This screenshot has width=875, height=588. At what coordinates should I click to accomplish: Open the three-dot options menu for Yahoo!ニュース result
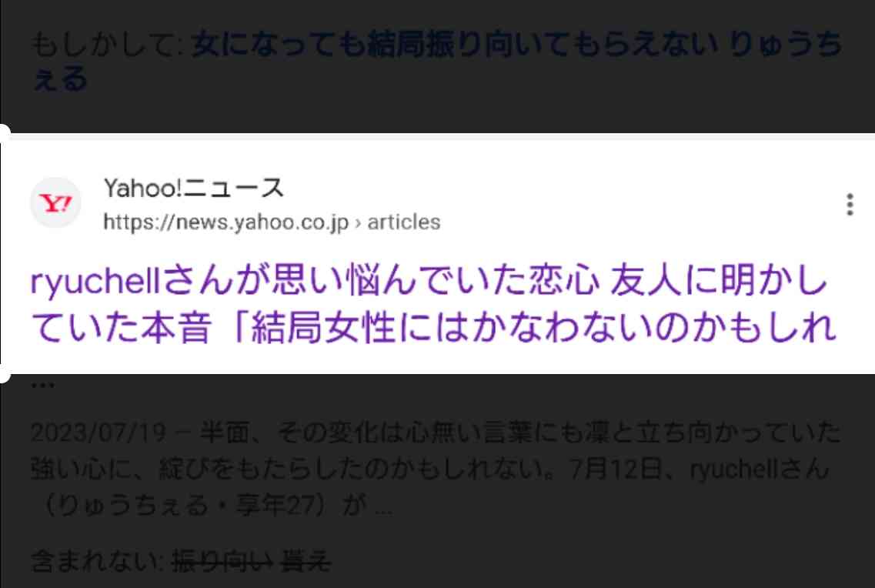850,205
